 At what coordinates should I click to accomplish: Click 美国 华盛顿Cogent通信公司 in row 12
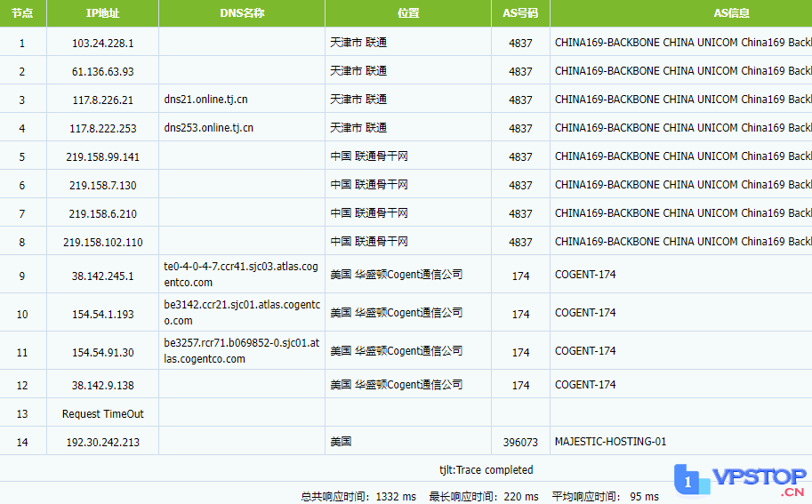396,385
